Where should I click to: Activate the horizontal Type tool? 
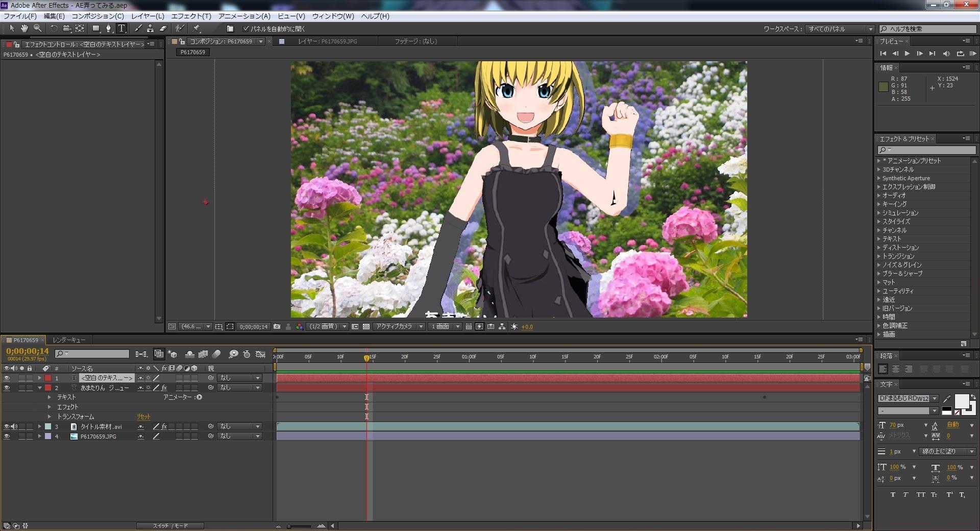pos(121,29)
